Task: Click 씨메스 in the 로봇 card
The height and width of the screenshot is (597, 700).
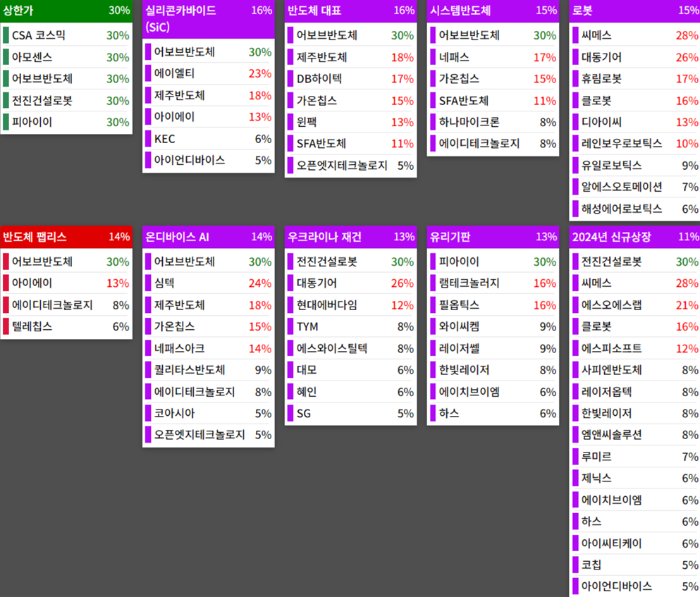Action: (x=635, y=35)
